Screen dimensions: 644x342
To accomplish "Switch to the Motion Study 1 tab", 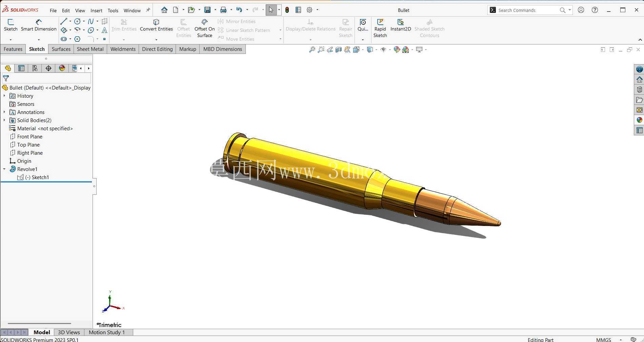I will coord(107,332).
